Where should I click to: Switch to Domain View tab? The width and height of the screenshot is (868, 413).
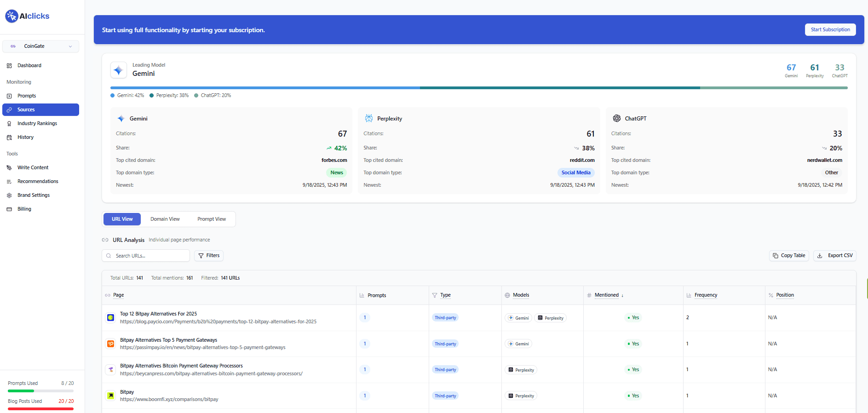click(x=165, y=219)
